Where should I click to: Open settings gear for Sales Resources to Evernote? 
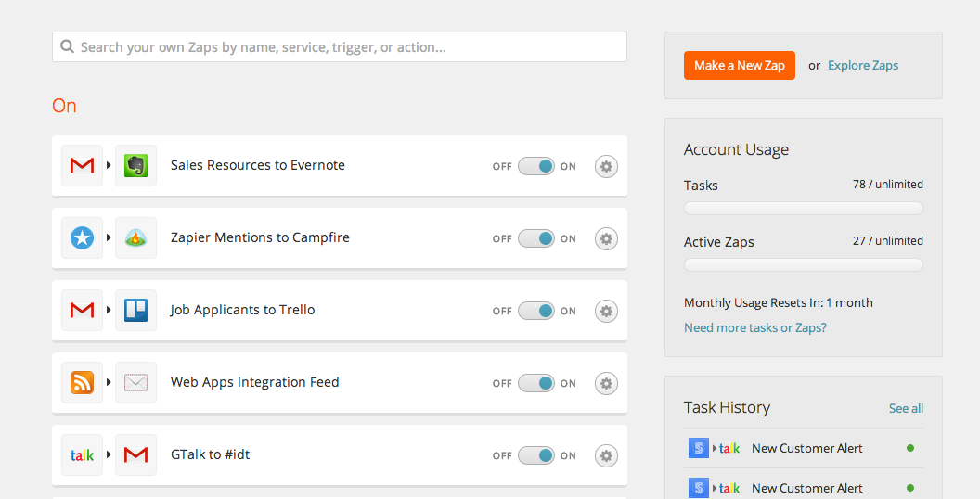pos(606,166)
